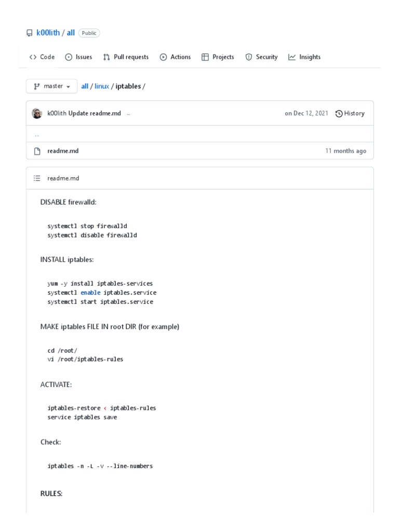Click the Security shield icon
The width and height of the screenshot is (399, 532).
[x=249, y=57]
